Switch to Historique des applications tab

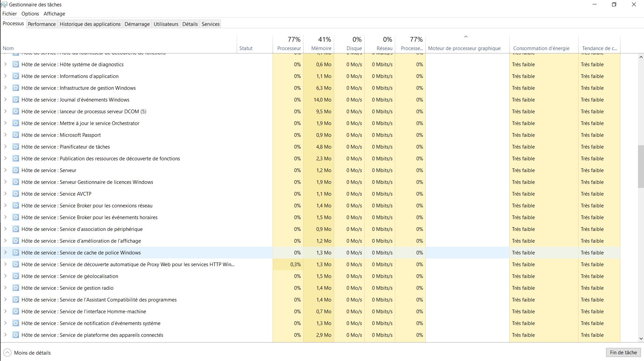[90, 24]
